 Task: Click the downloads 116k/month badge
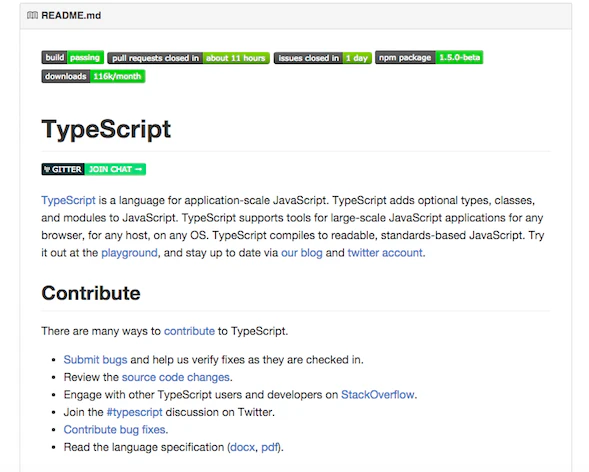coord(93,76)
